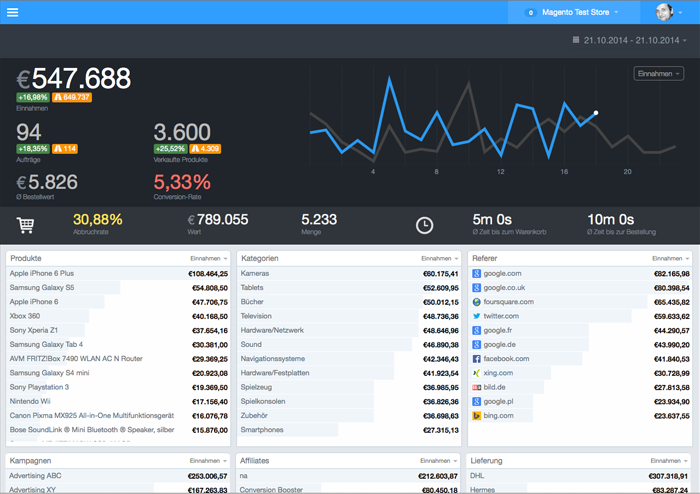Select the Xbox 360 product row
This screenshot has width=700, height=494.
(x=118, y=316)
